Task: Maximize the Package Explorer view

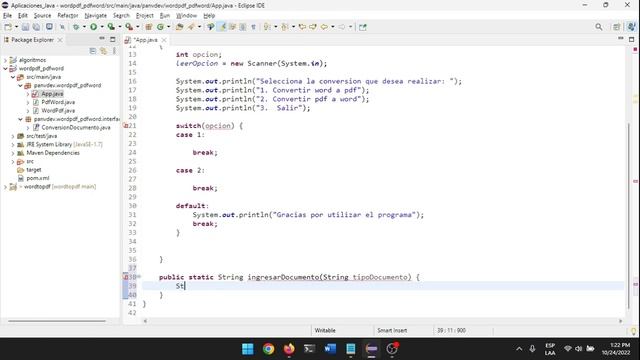Action: point(113,39)
